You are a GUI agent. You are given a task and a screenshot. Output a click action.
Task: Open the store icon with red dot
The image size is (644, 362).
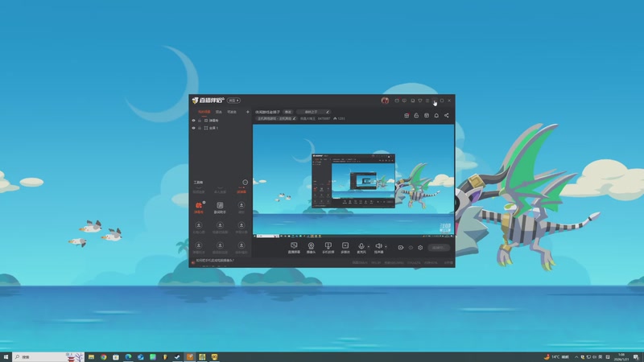click(x=407, y=115)
